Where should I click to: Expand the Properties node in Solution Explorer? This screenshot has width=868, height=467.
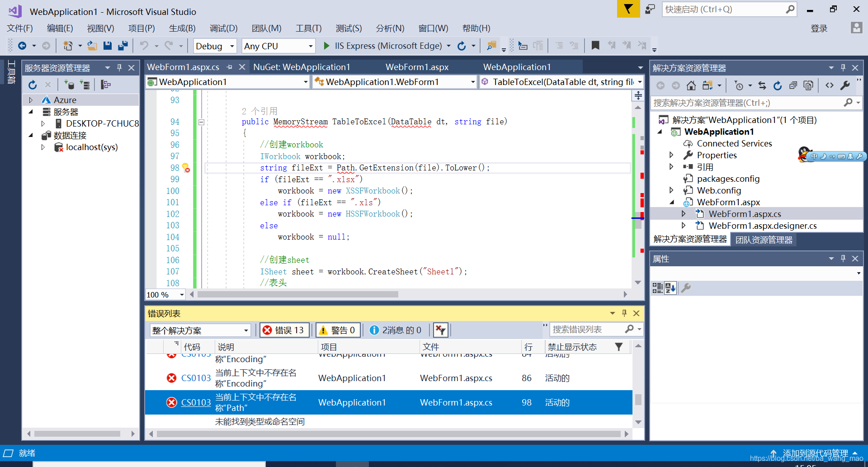point(671,155)
